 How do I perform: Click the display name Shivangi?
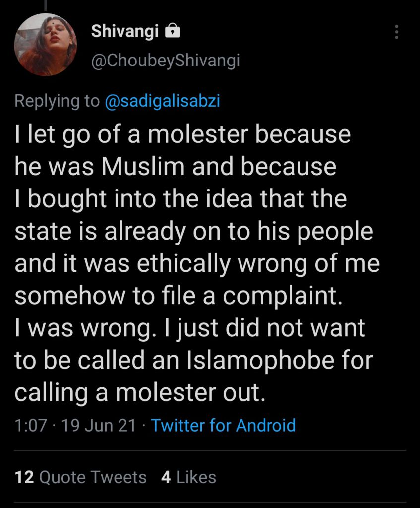pos(125,31)
